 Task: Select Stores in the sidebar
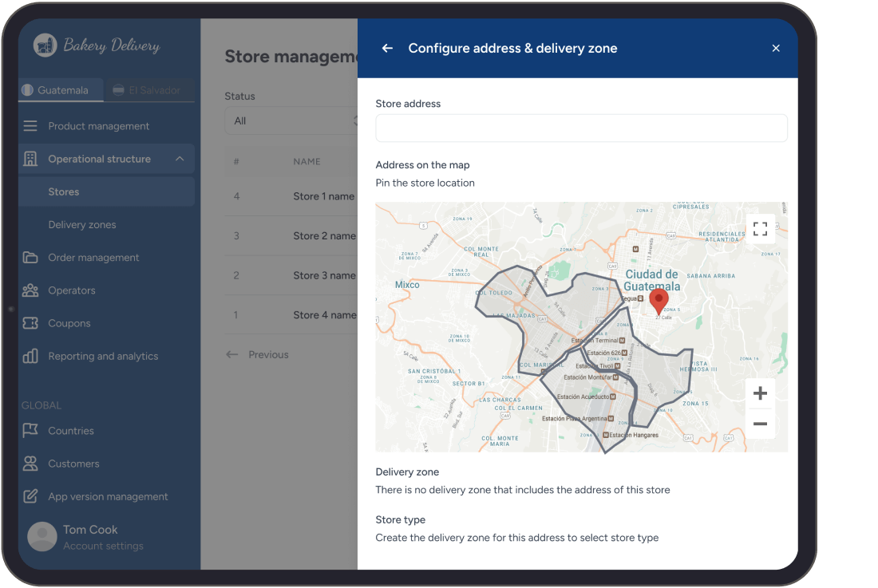point(64,192)
